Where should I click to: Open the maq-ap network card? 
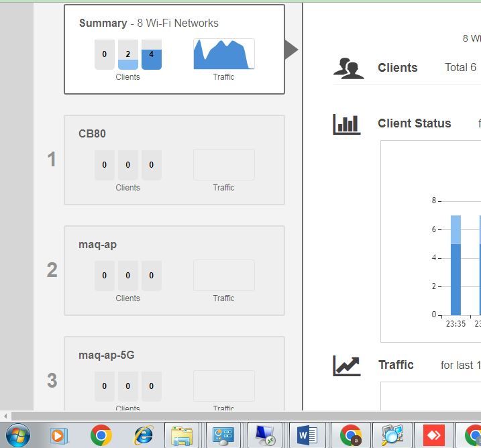[174, 270]
